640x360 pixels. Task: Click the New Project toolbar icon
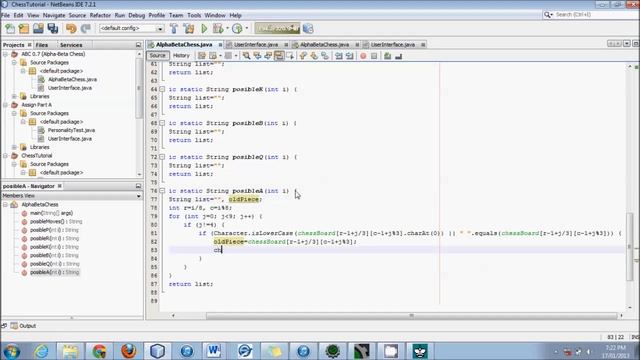coord(24,29)
